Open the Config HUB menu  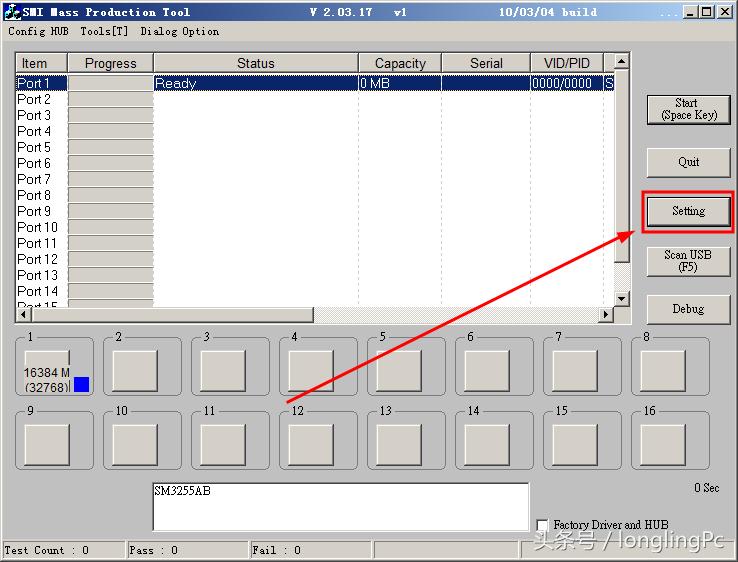tap(38, 32)
